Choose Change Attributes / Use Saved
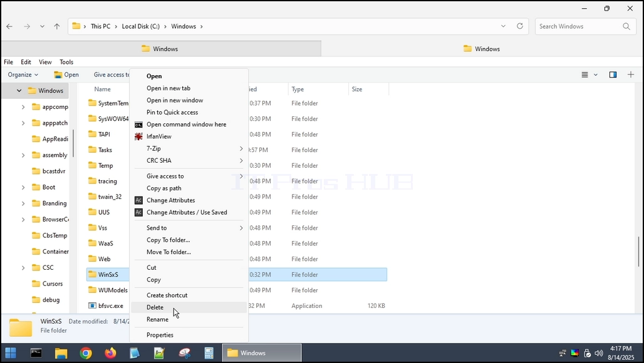This screenshot has height=363, width=644. pyautogui.click(x=189, y=212)
